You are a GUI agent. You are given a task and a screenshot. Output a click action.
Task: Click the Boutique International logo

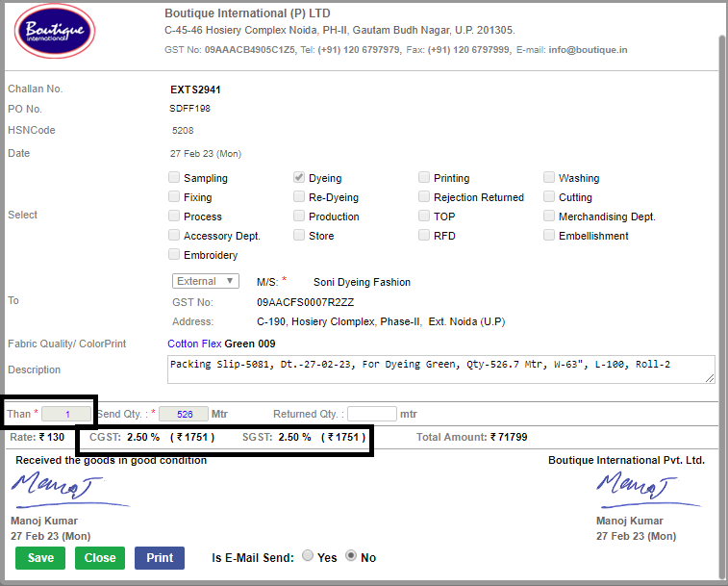[55, 31]
